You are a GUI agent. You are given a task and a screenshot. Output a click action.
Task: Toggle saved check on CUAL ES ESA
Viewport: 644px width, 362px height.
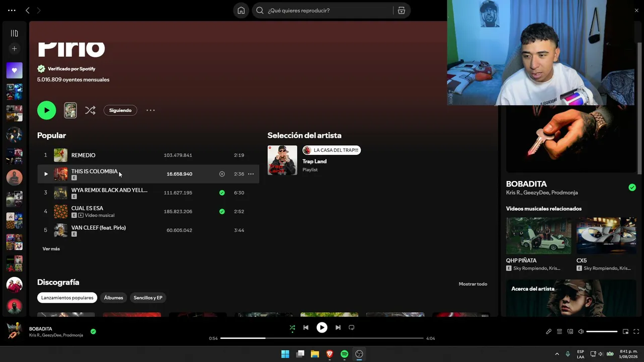222,211
